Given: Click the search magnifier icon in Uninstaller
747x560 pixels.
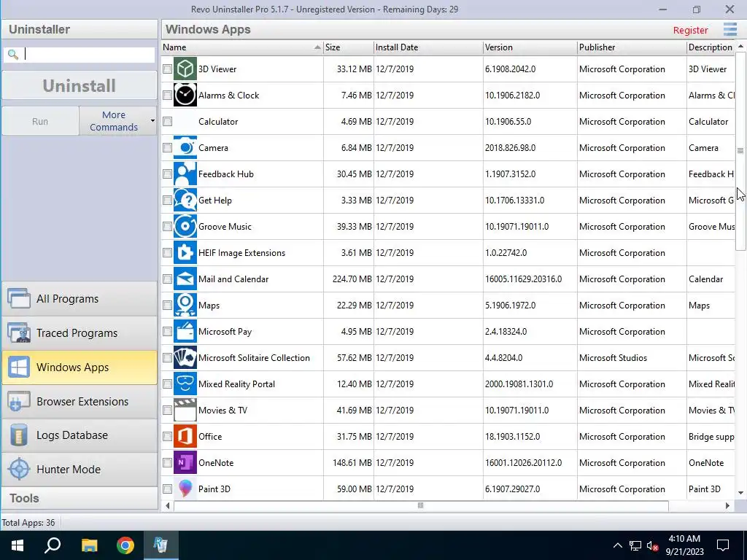Looking at the screenshot, I should click(x=13, y=54).
